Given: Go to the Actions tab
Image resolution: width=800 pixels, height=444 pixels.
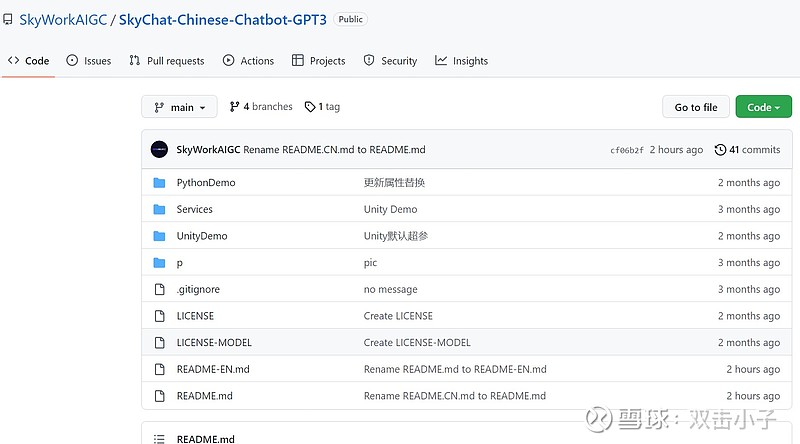Looking at the screenshot, I should pyautogui.click(x=248, y=61).
